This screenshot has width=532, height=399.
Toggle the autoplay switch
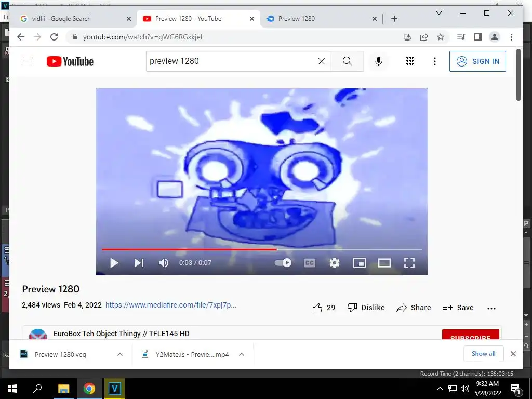pos(283,262)
